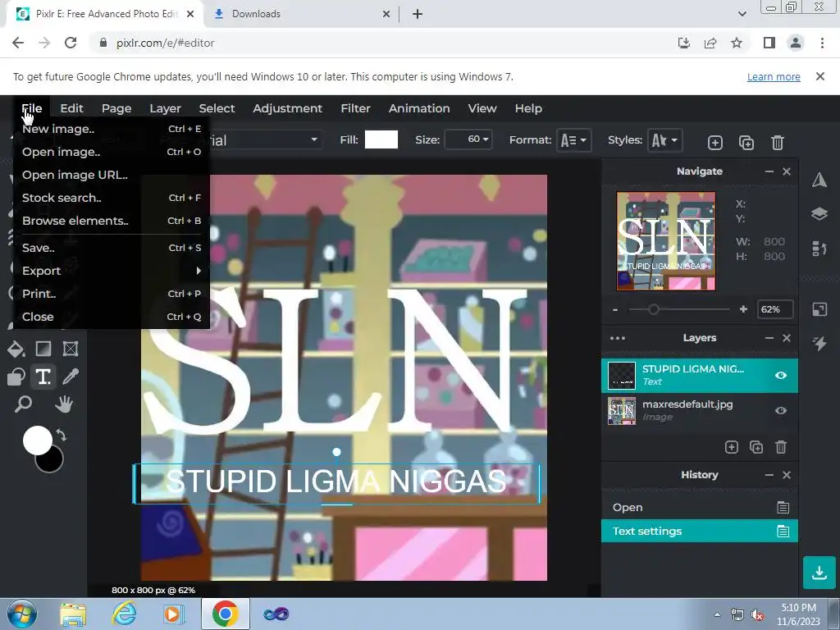Viewport: 840px width, 630px height.
Task: Go back in browser
Action: (18, 43)
